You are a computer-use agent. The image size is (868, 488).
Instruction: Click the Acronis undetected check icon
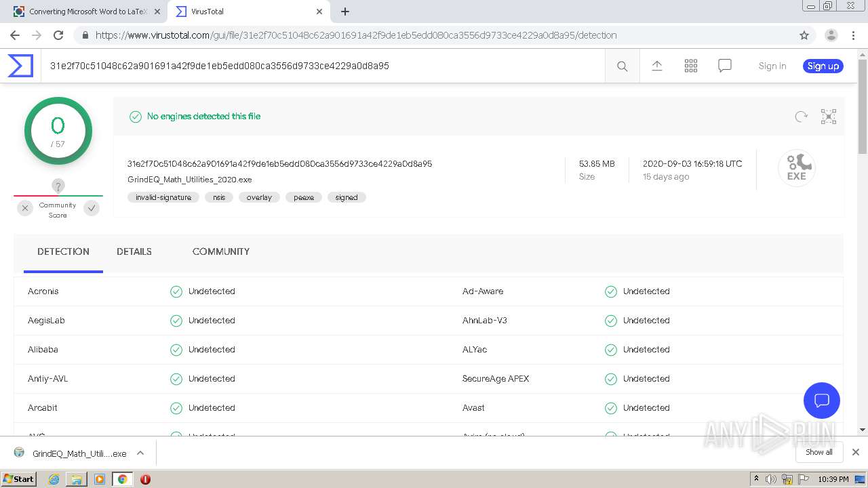(176, 291)
